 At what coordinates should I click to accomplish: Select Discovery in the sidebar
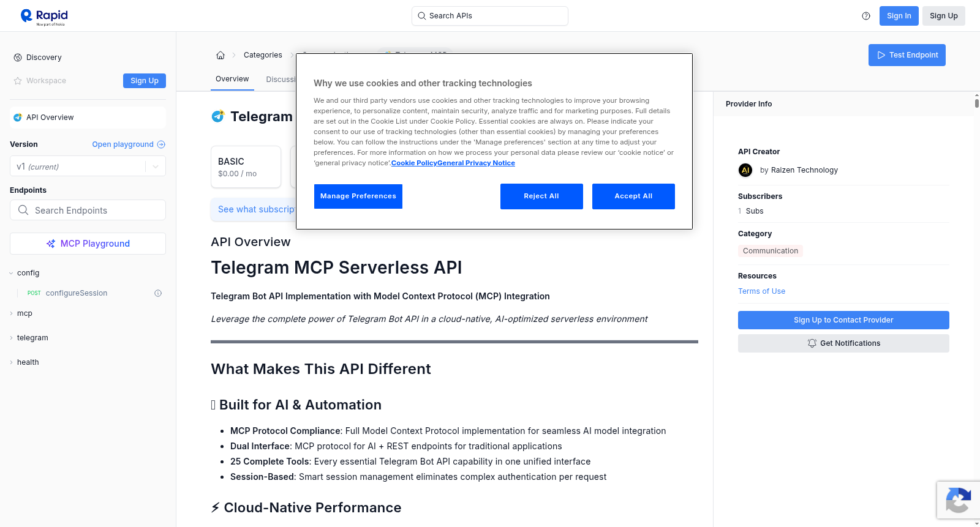(x=44, y=58)
